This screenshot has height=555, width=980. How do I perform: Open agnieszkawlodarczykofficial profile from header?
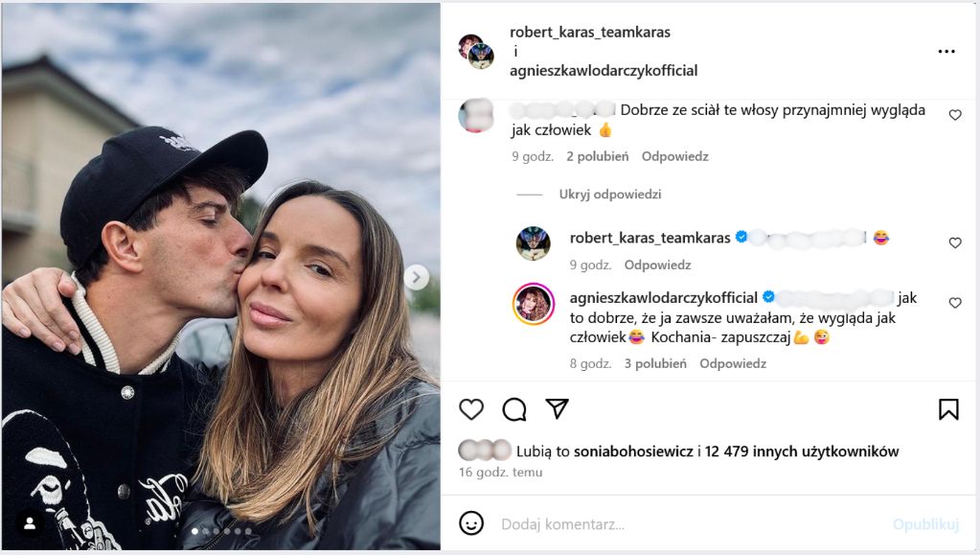coord(604,70)
